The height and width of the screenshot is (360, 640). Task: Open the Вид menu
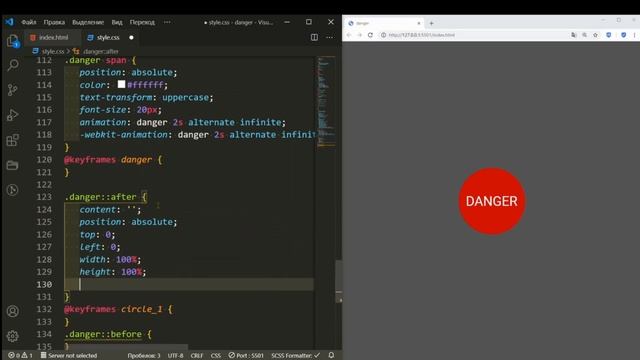[117, 22]
